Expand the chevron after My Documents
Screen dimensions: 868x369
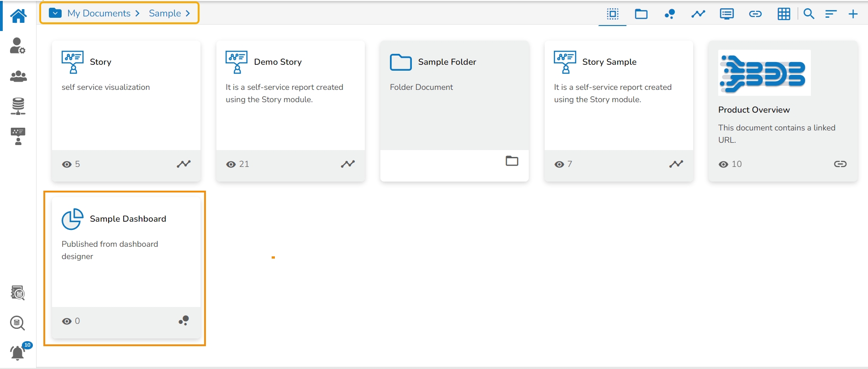point(137,13)
